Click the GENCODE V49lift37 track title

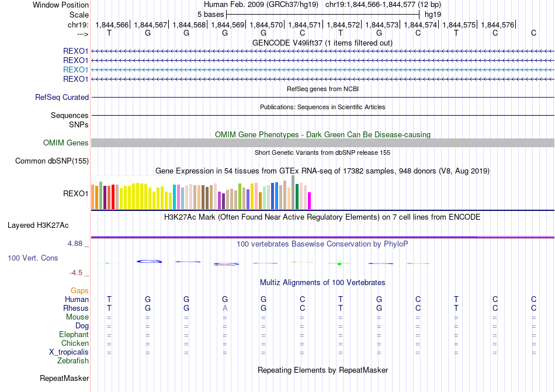pos(322,43)
